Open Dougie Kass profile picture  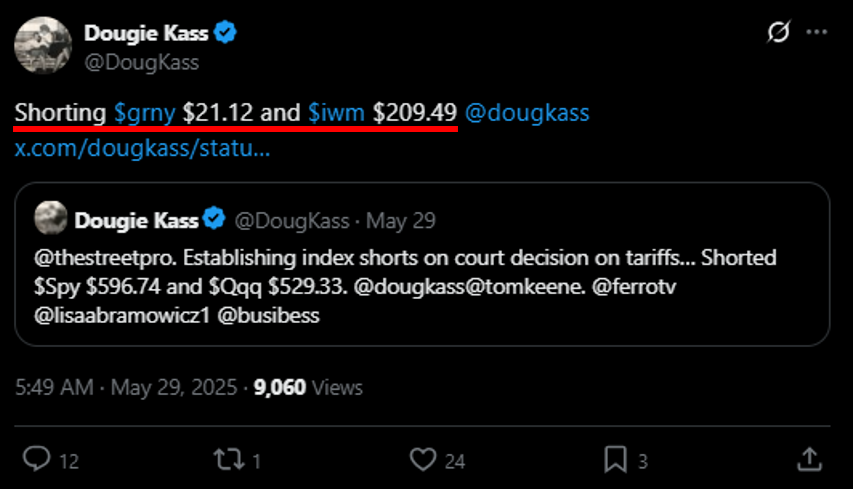tap(41, 45)
